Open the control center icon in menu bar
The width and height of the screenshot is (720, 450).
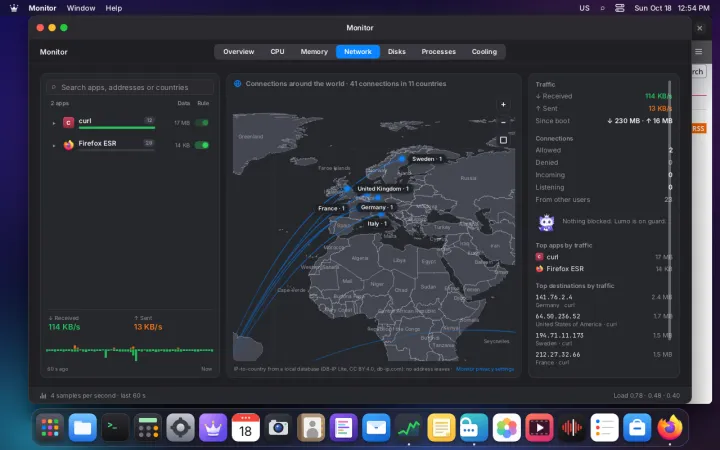[x=620, y=8]
